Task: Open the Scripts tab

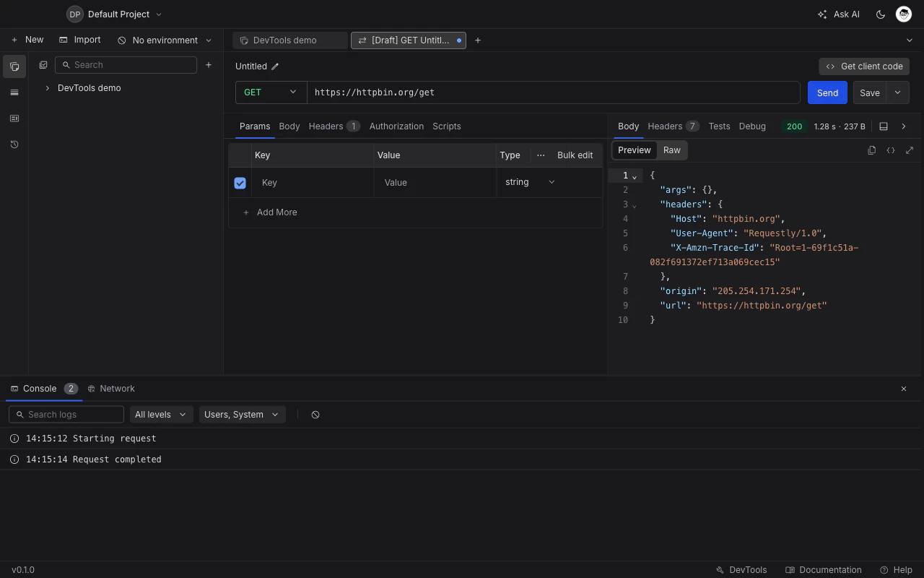Action: pos(447,126)
